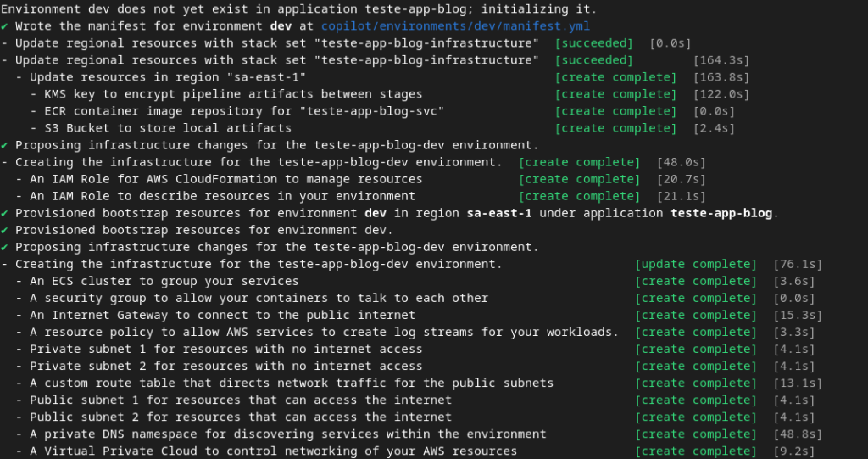This screenshot has width=868, height=459.
Task: Click the "[create complete]" status for S3 Bucket
Action: click(615, 128)
